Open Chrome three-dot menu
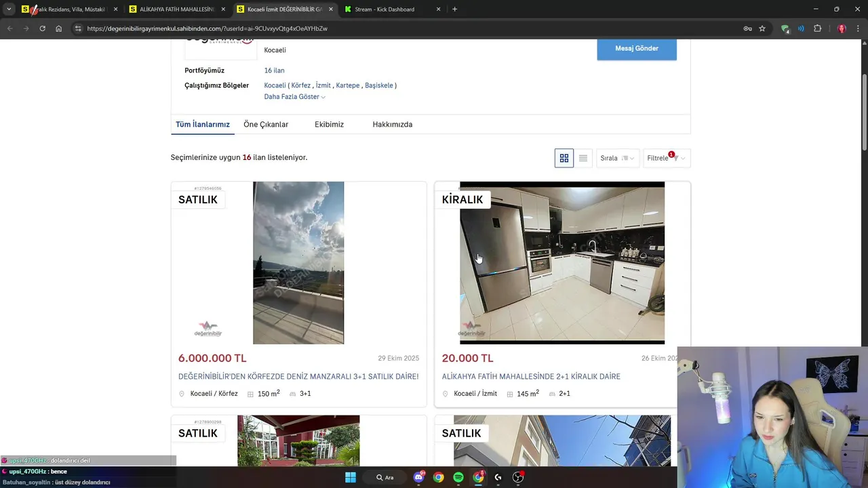 tap(859, 28)
